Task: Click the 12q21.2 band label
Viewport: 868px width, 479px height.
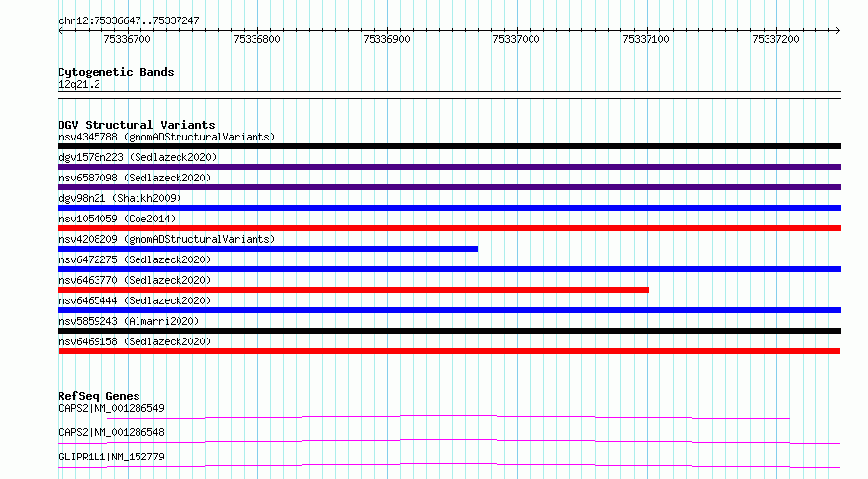Action: coord(79,84)
